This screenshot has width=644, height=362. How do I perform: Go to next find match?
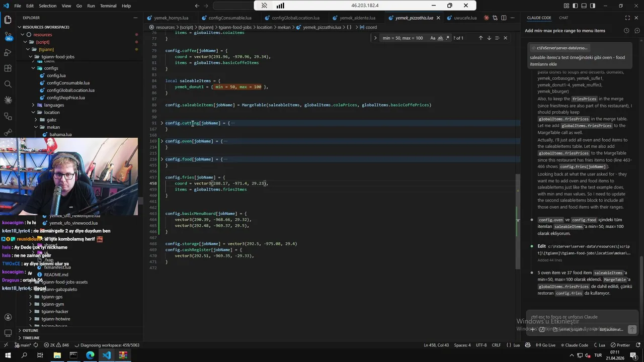489,38
